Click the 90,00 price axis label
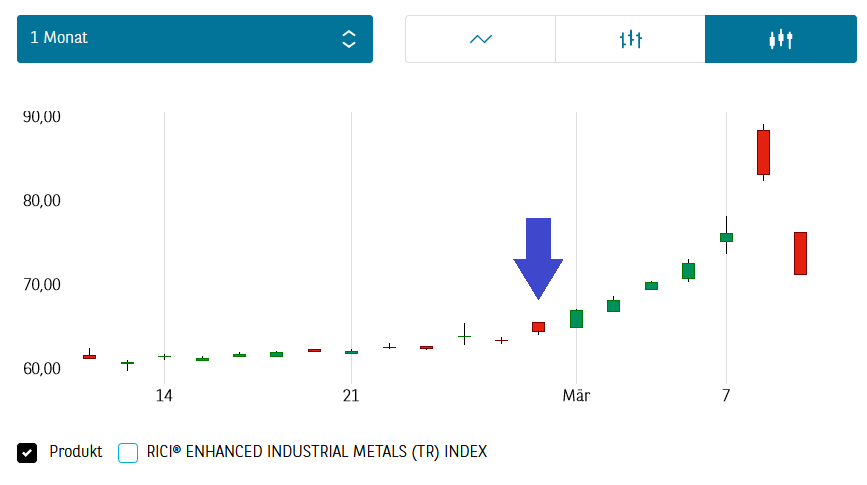The height and width of the screenshot is (485, 867). pyautogui.click(x=41, y=116)
